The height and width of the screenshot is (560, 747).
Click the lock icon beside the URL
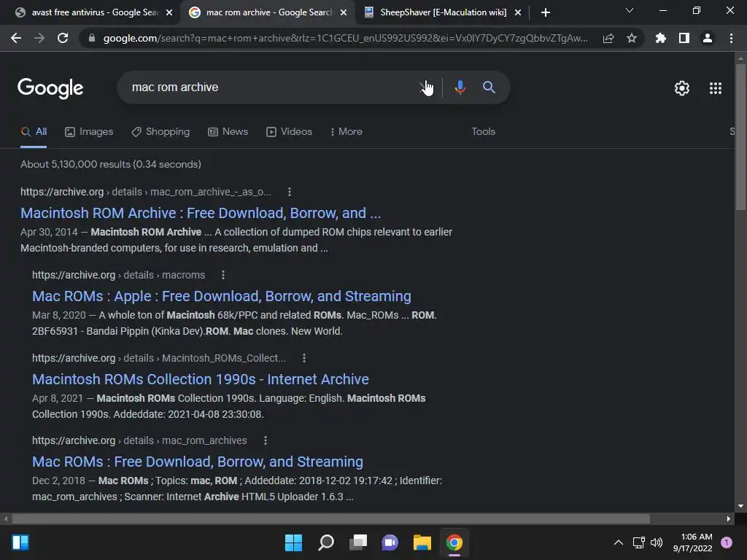(92, 38)
